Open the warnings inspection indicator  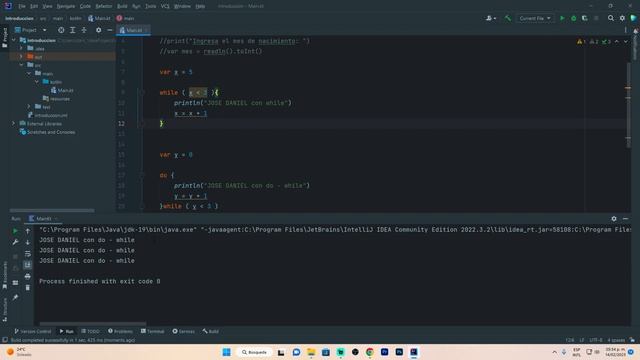[593, 42]
